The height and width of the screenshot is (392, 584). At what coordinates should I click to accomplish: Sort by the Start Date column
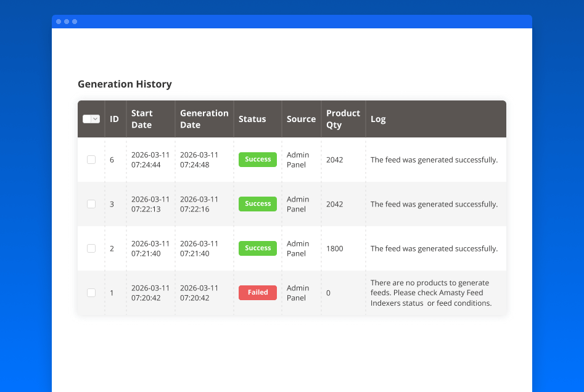(143, 118)
